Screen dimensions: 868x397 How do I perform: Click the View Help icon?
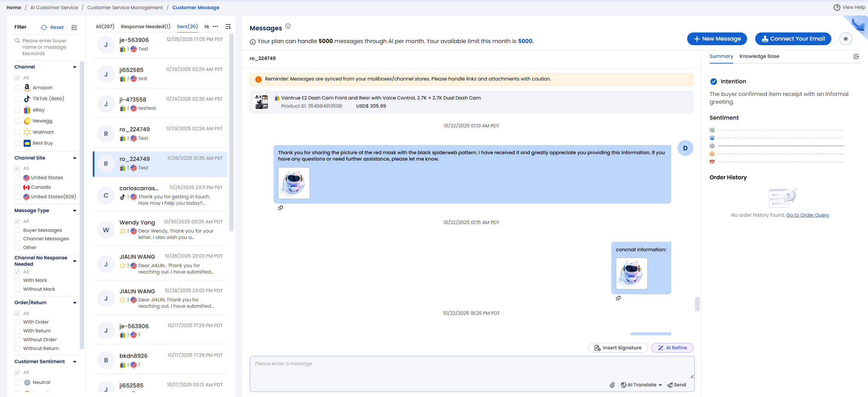click(x=837, y=7)
